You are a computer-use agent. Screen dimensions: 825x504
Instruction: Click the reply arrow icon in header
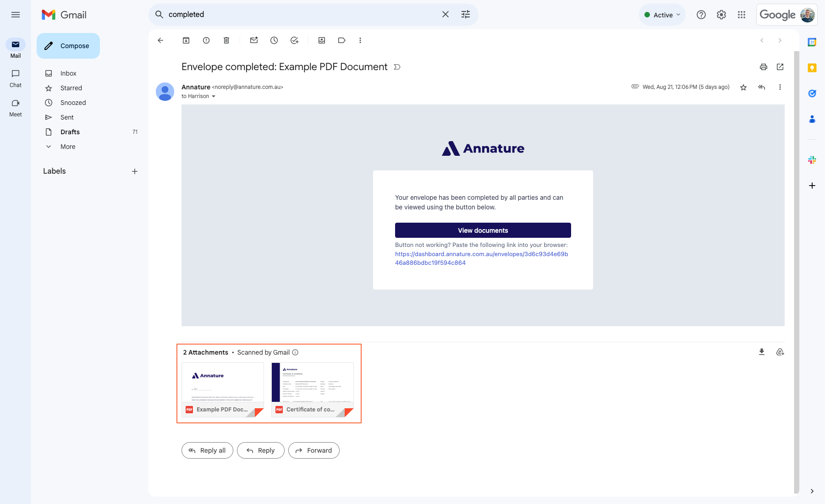tap(762, 87)
